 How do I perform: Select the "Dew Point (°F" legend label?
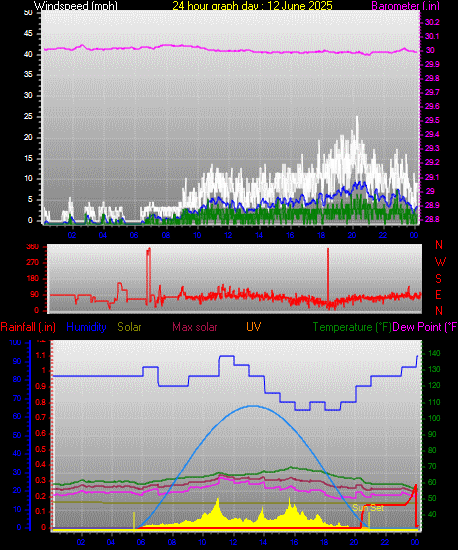(425, 327)
